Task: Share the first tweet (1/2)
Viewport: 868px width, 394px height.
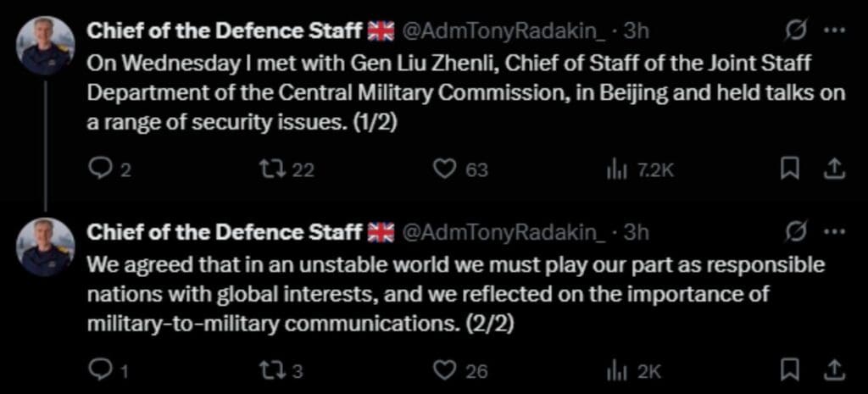Action: tap(834, 169)
